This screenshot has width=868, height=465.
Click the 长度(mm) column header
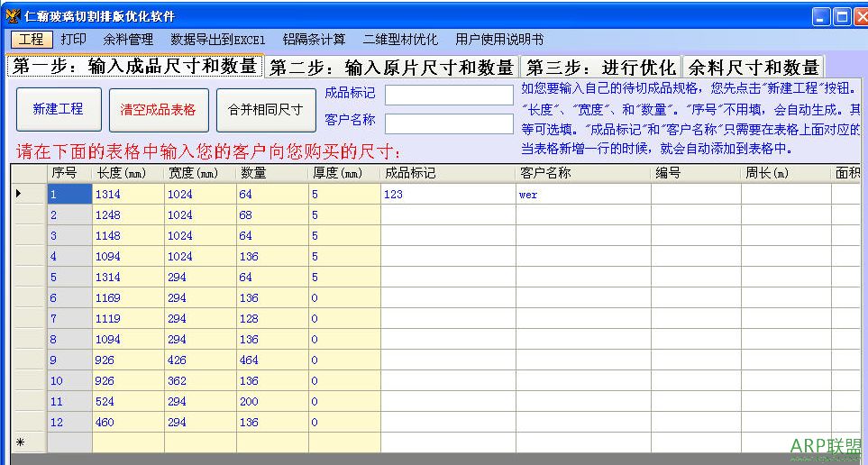128,173
